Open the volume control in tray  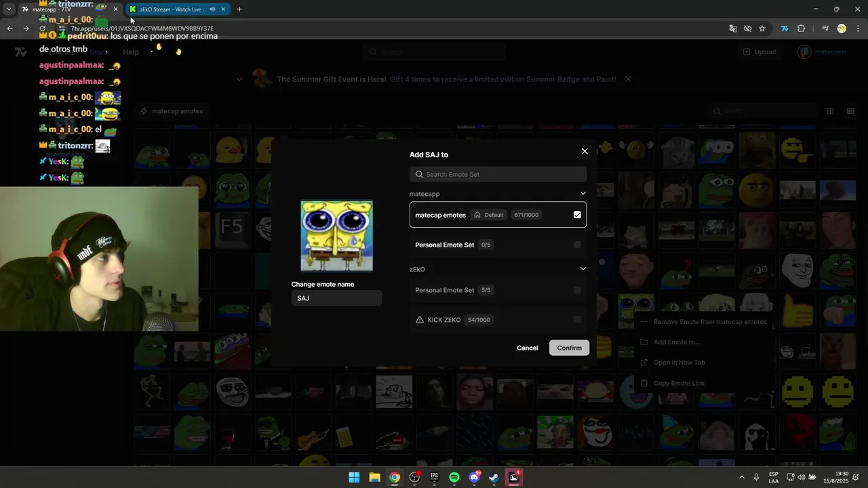(x=802, y=477)
